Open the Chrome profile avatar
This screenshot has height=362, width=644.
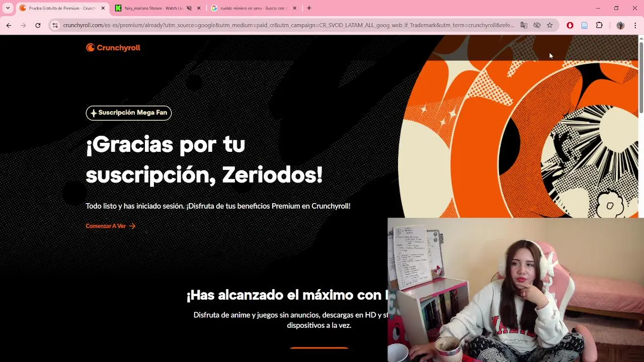click(620, 25)
